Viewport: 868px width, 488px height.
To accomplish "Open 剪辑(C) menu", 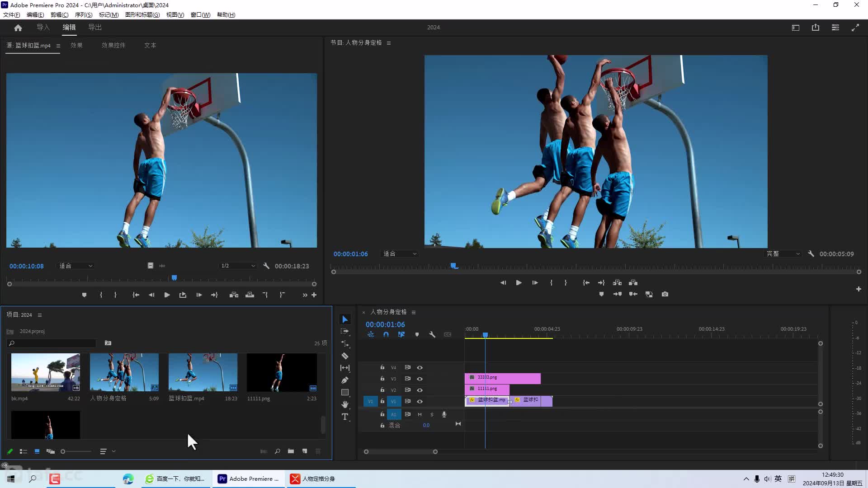I will click(59, 15).
